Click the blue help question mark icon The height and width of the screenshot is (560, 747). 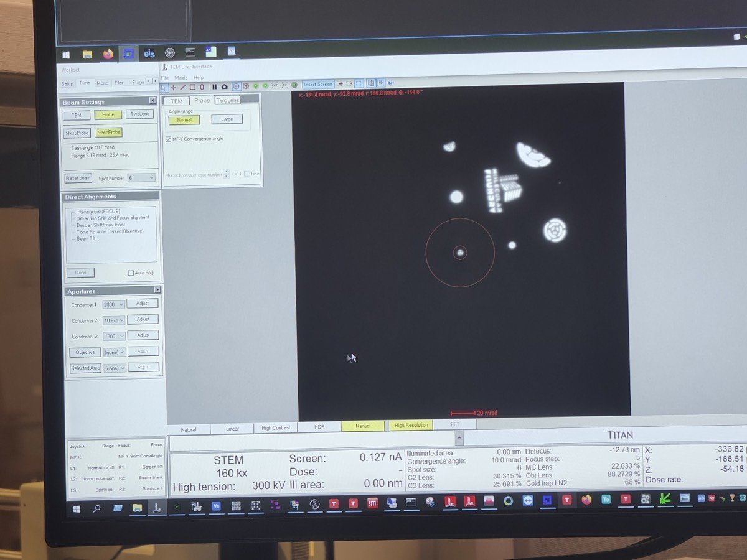click(x=390, y=83)
